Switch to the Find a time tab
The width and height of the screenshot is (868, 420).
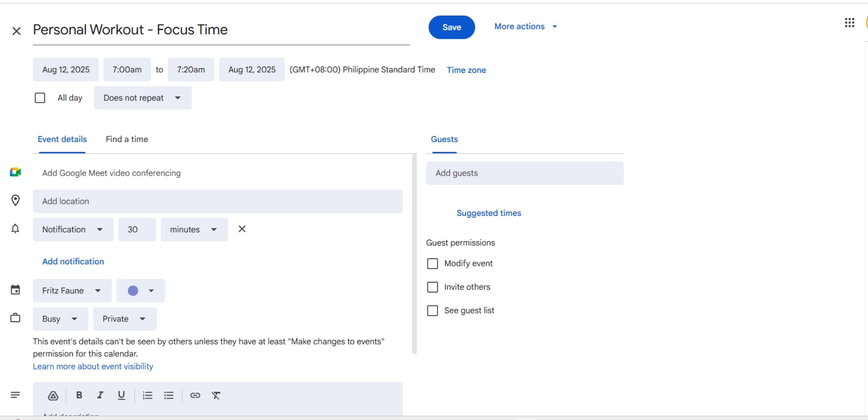127,139
